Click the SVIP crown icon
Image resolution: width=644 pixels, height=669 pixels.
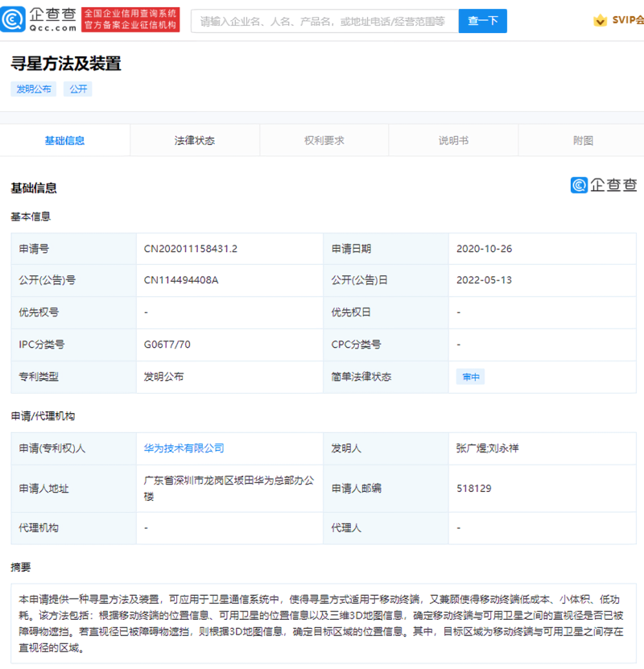(600, 20)
